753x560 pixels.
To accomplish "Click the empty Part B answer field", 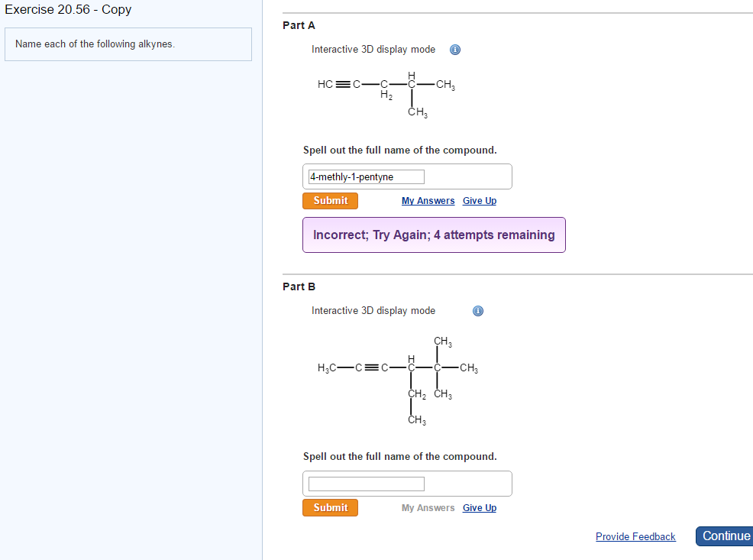I will (x=365, y=483).
